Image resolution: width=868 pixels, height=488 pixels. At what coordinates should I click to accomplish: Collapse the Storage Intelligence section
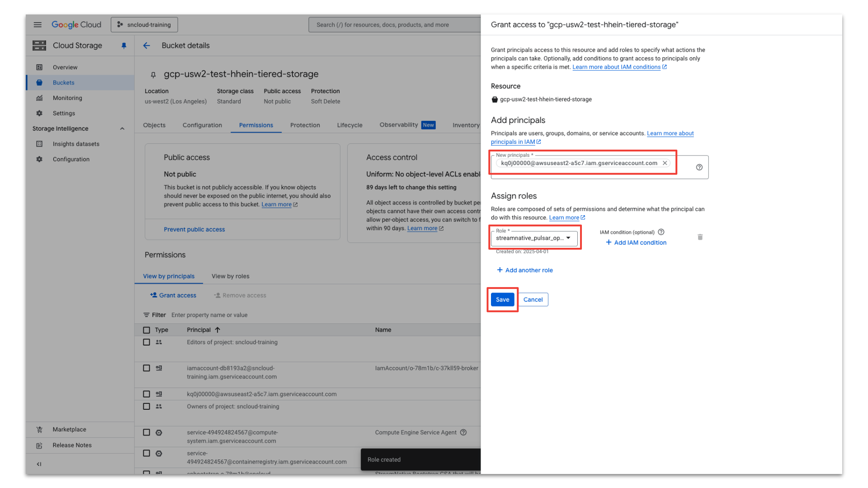click(122, 128)
